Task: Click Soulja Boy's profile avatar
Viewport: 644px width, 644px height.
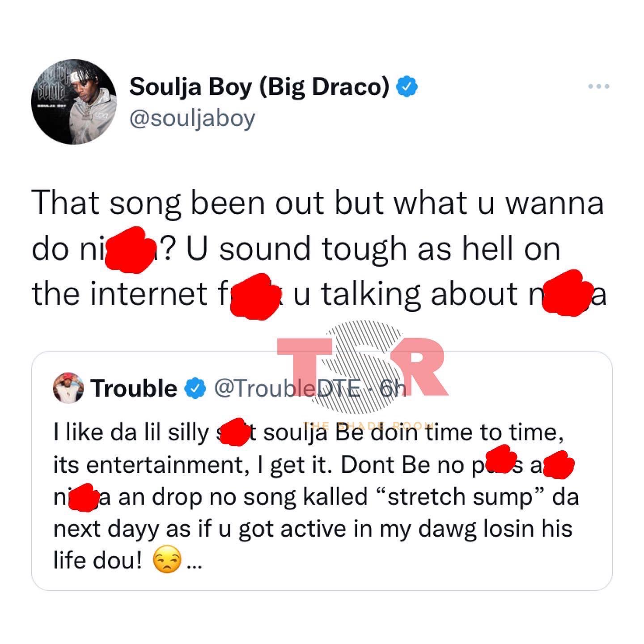Action: click(x=74, y=102)
